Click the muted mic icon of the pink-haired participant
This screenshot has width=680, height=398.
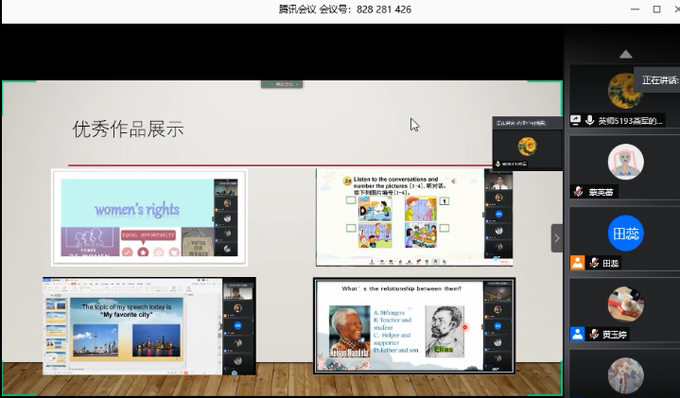pos(578,191)
